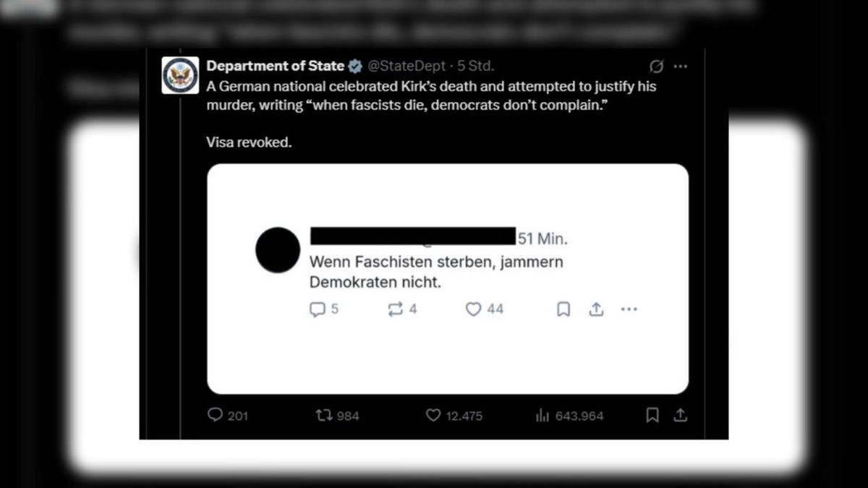Click the '5 Std.' post timestamp
This screenshot has width=868, height=488.
(475, 66)
